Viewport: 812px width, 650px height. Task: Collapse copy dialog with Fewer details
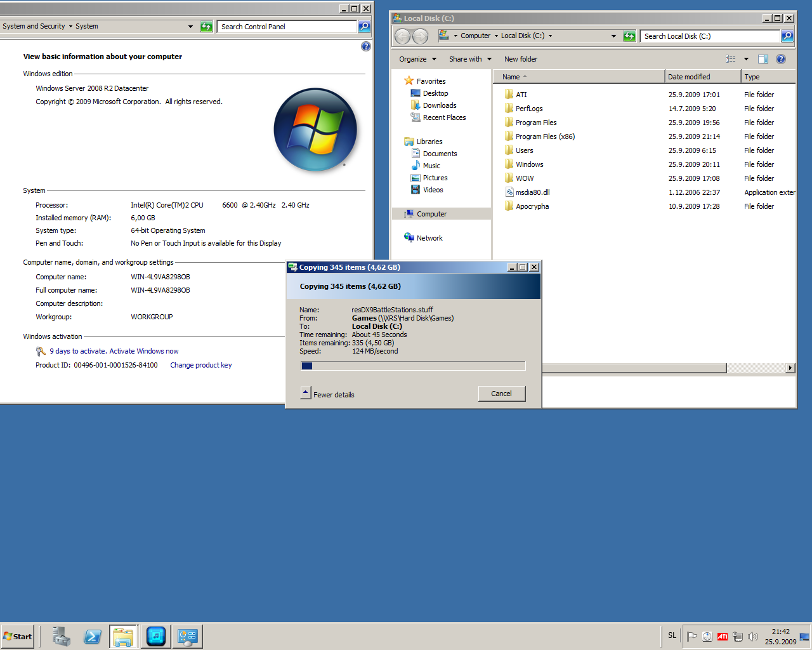click(x=327, y=394)
